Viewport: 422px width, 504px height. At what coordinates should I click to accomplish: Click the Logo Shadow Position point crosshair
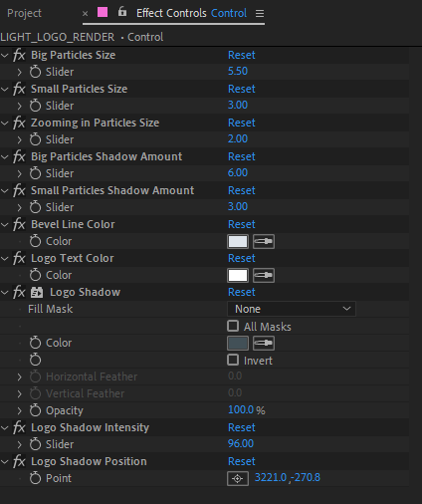(238, 478)
